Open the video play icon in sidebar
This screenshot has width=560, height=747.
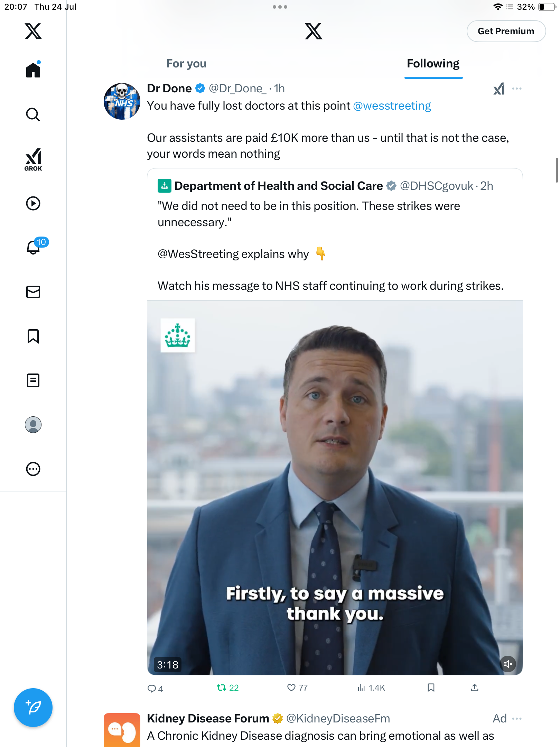(33, 203)
